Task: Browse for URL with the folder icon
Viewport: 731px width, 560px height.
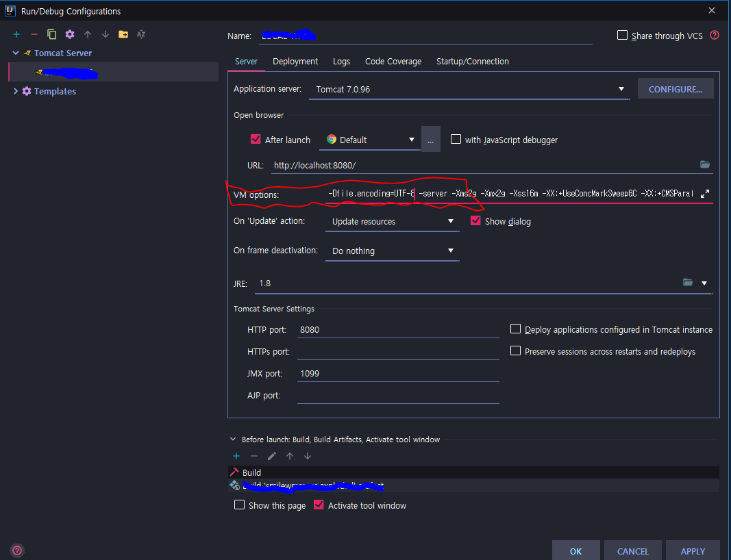Action: pos(705,164)
